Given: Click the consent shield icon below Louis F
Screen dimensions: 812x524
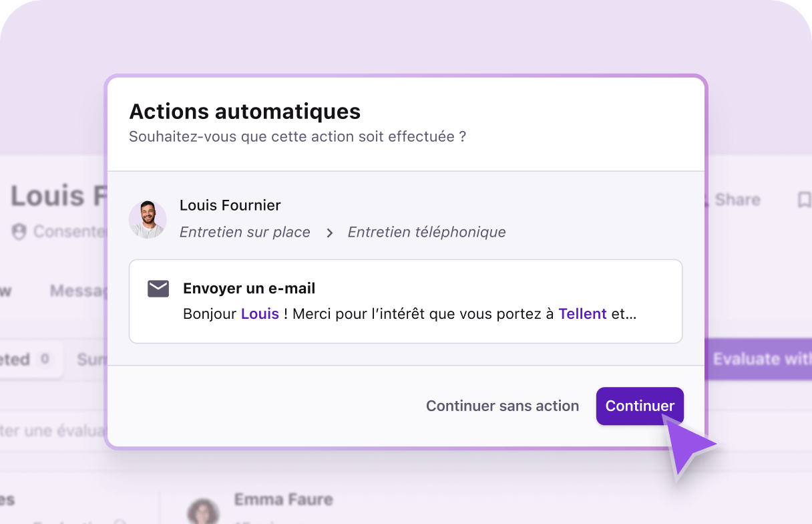Looking at the screenshot, I should point(19,232).
